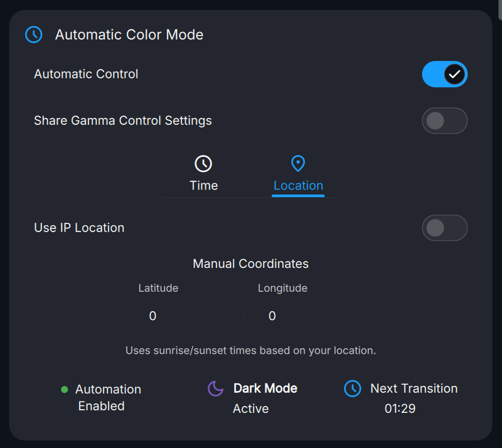Image resolution: width=502 pixels, height=448 pixels.
Task: Switch to the Time tab
Action: (x=203, y=185)
